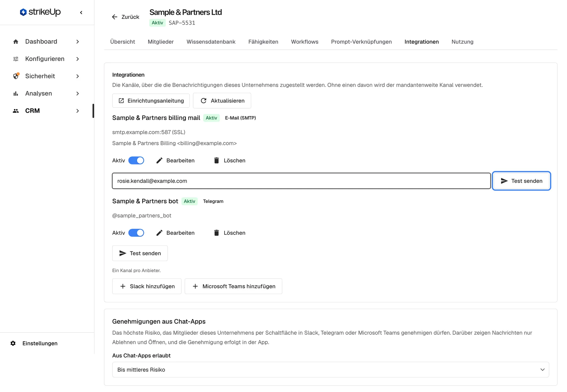This screenshot has width=567, height=392.
Task: Open the Einrichtungsanleitung guide
Action: [151, 101]
